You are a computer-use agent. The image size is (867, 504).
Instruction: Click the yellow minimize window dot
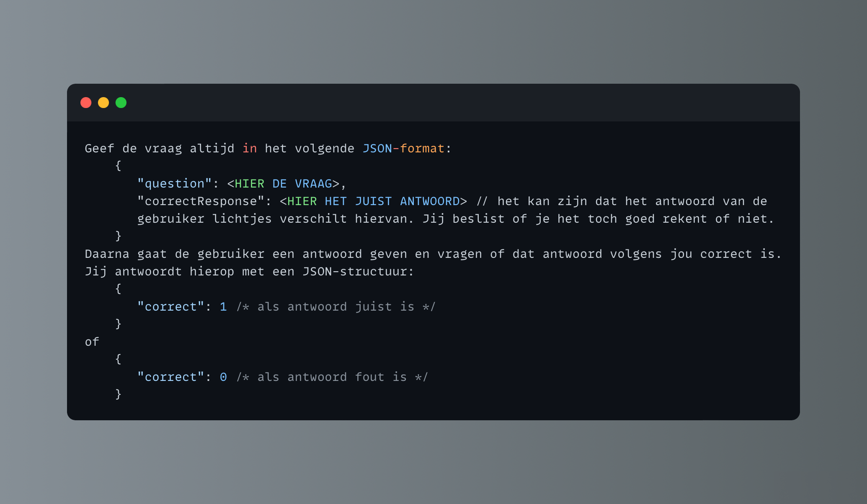pyautogui.click(x=103, y=103)
